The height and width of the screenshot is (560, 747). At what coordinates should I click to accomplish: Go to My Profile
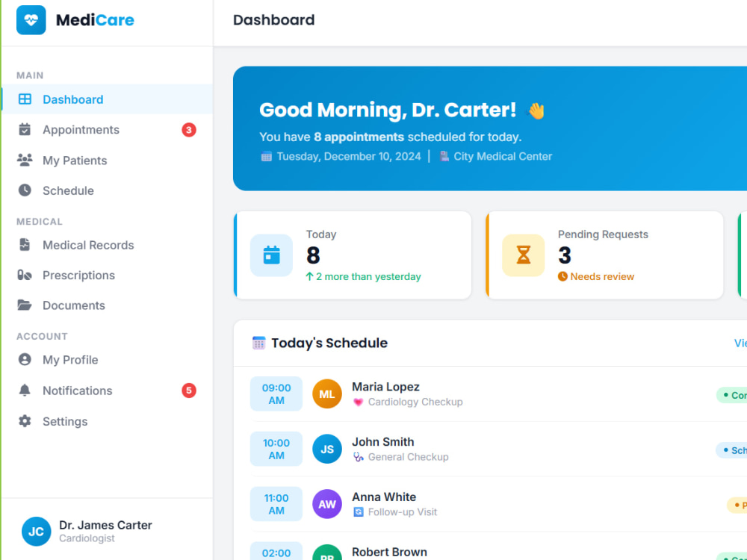coord(107,360)
